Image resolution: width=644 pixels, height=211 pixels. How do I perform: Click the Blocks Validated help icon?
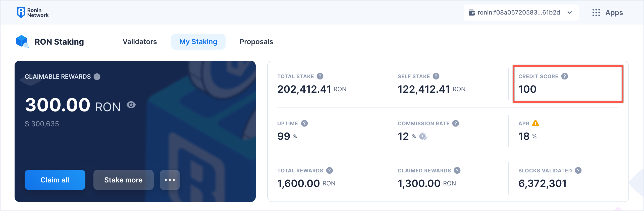coord(578,170)
